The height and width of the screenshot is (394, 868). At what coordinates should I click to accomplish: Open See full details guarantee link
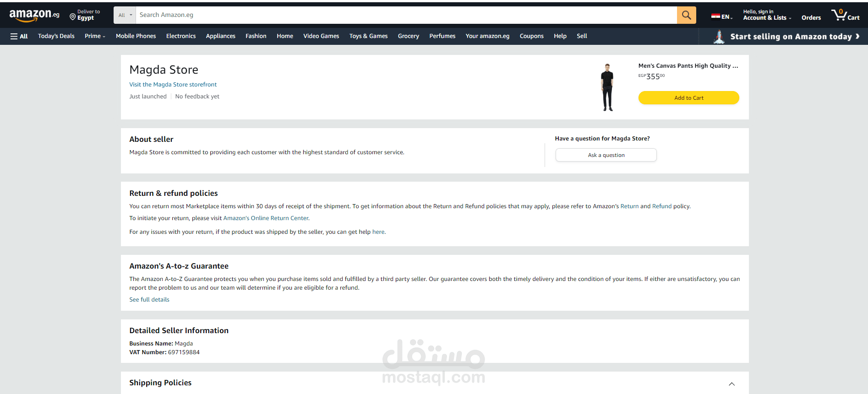[x=149, y=300]
